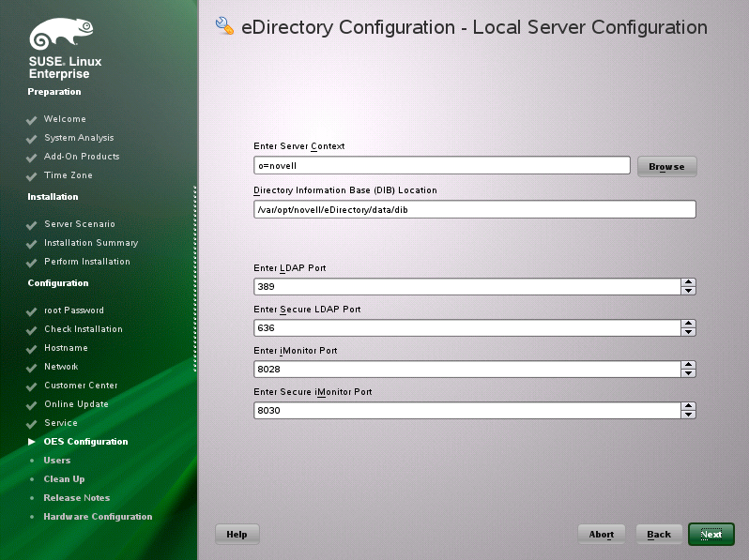The width and height of the screenshot is (749, 560).
Task: Decrease the iMonitor Port value
Action: click(688, 373)
